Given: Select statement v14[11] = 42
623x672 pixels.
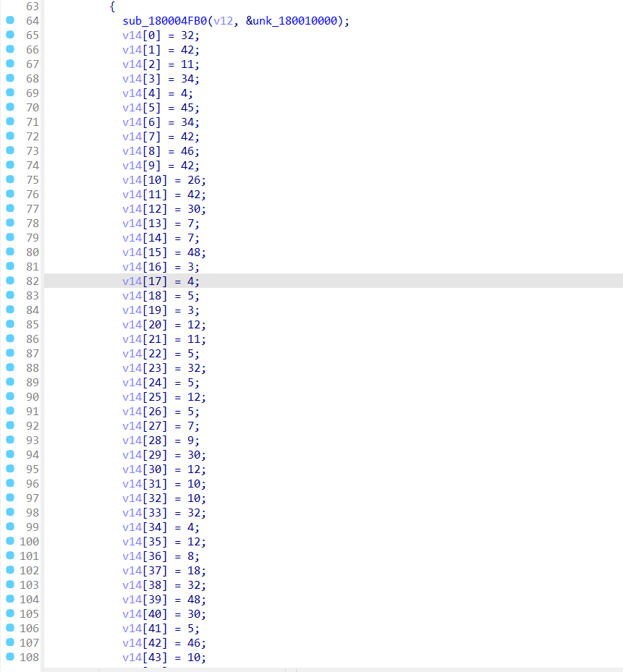Looking at the screenshot, I should pos(164,195).
